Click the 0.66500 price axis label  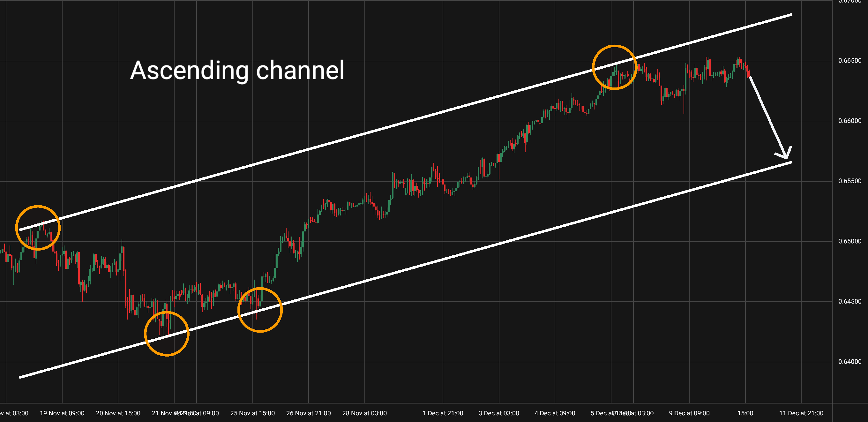[849, 61]
